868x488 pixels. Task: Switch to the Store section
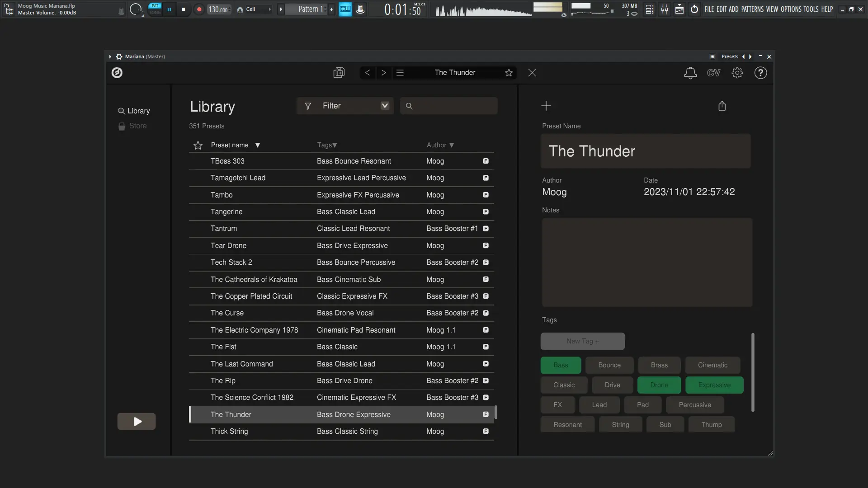[137, 126]
